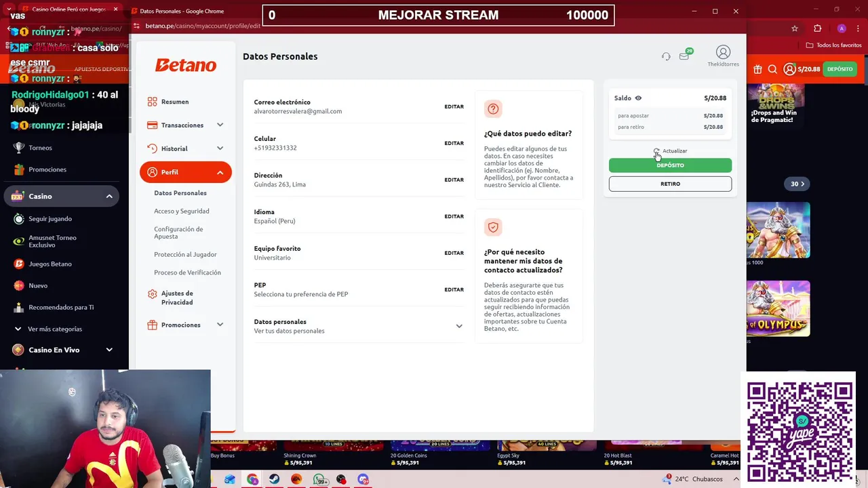868x488 pixels.
Task: Click the search magnifier in casino header
Action: click(x=773, y=69)
